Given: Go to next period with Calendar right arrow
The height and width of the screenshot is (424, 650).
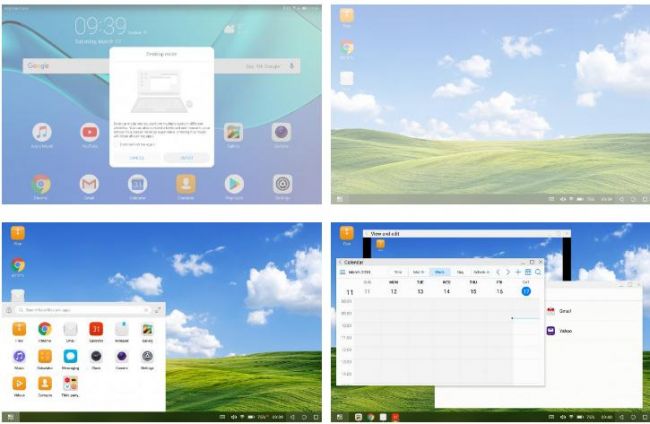Looking at the screenshot, I should [x=508, y=272].
